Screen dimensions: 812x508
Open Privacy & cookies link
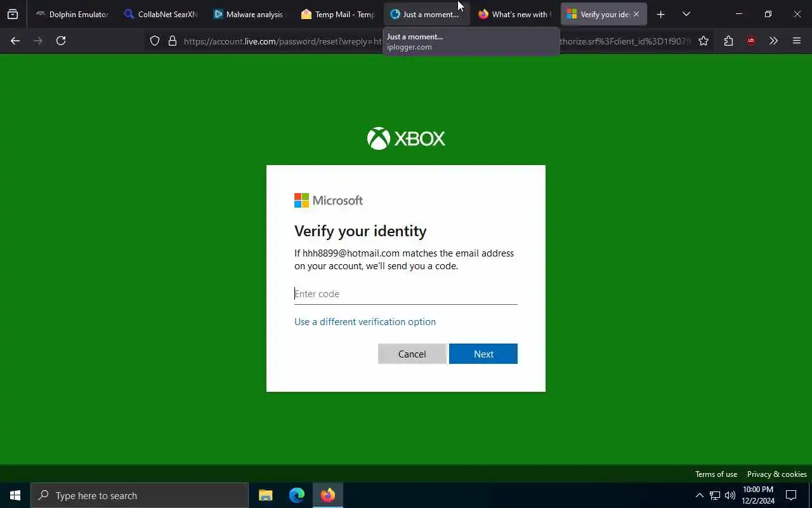[777, 474]
